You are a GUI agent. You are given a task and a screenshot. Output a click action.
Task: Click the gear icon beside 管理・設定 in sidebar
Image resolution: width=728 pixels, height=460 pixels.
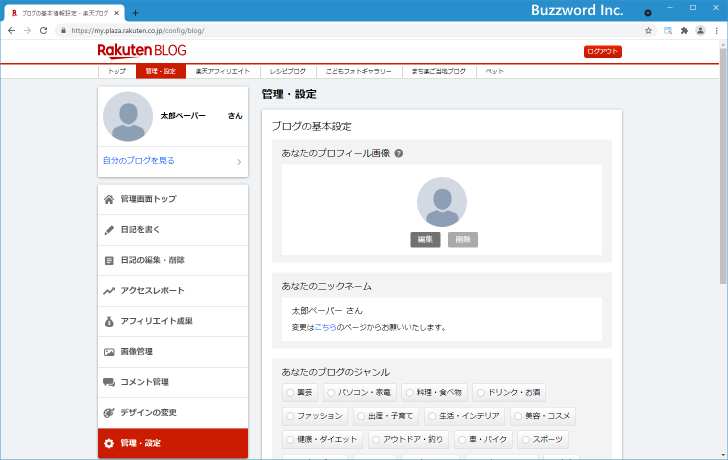109,443
